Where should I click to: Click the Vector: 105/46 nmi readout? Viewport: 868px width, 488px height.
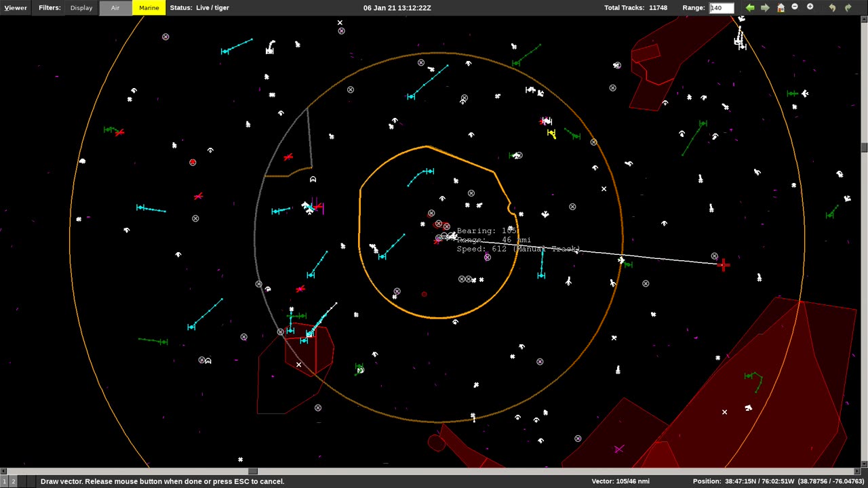click(x=620, y=481)
